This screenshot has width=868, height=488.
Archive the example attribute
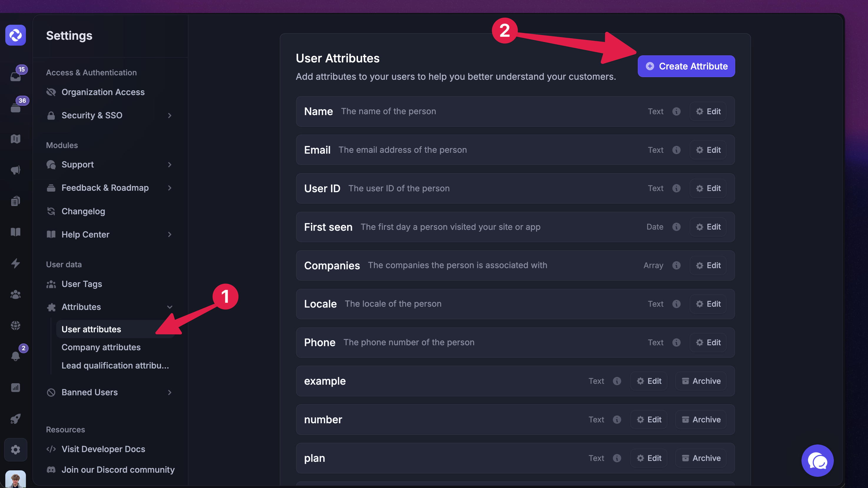pyautogui.click(x=701, y=381)
